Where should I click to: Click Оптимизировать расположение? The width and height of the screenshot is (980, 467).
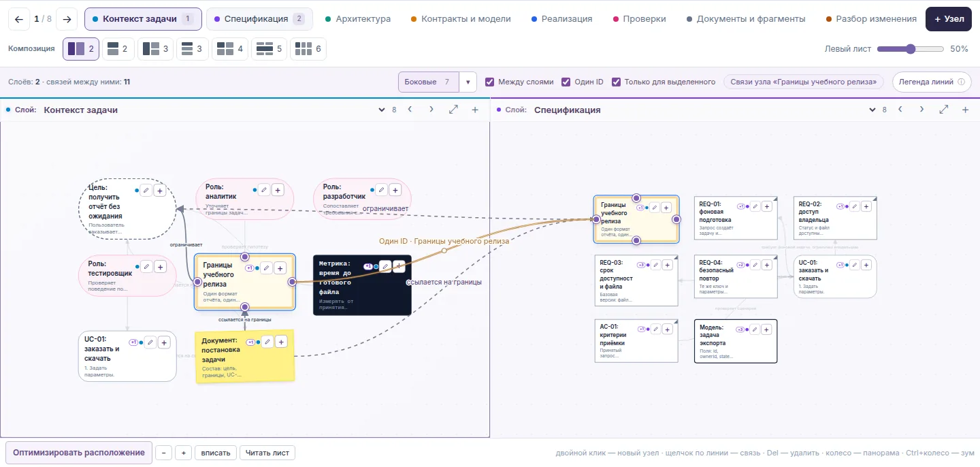[x=79, y=453]
